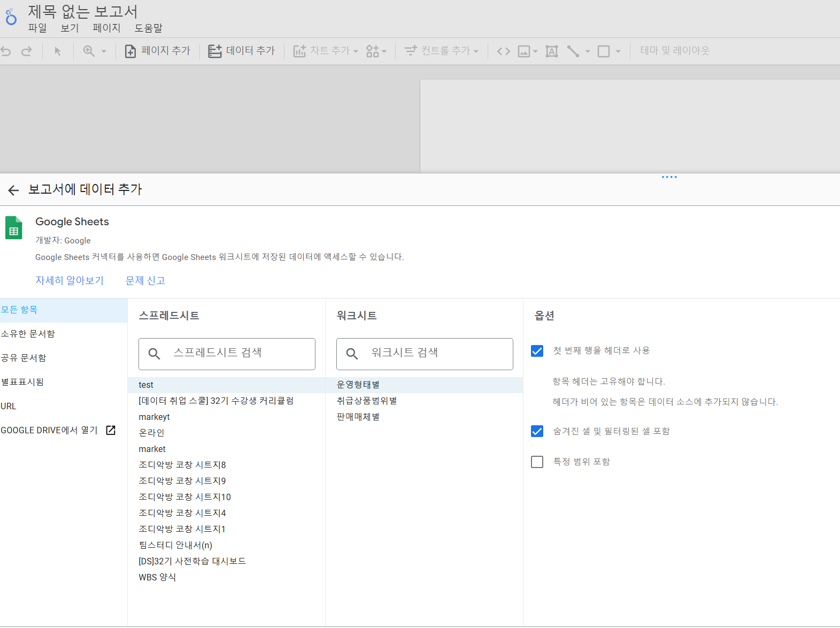Select the rectangle shape tool icon
The height and width of the screenshot is (628, 840).
(x=604, y=51)
